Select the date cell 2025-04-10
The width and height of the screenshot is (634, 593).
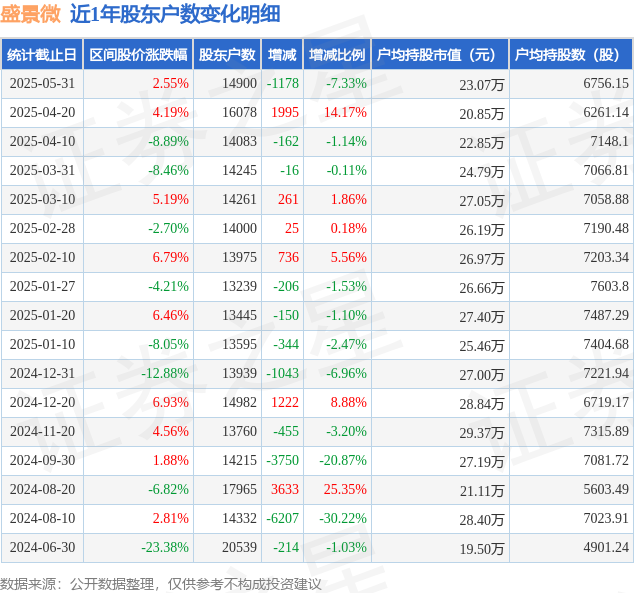tap(42, 141)
